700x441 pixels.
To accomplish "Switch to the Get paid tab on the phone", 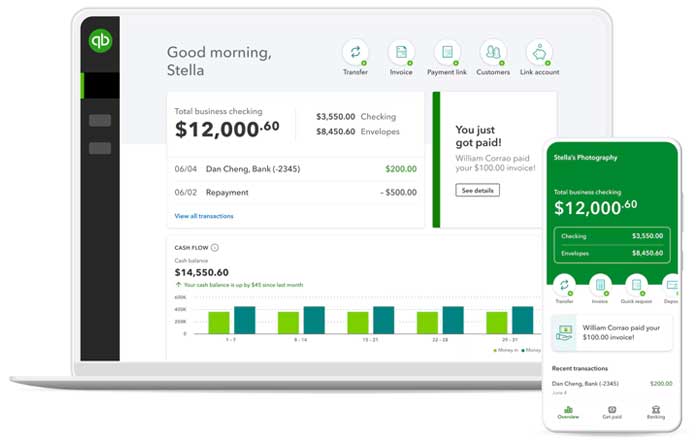I will click(x=612, y=412).
